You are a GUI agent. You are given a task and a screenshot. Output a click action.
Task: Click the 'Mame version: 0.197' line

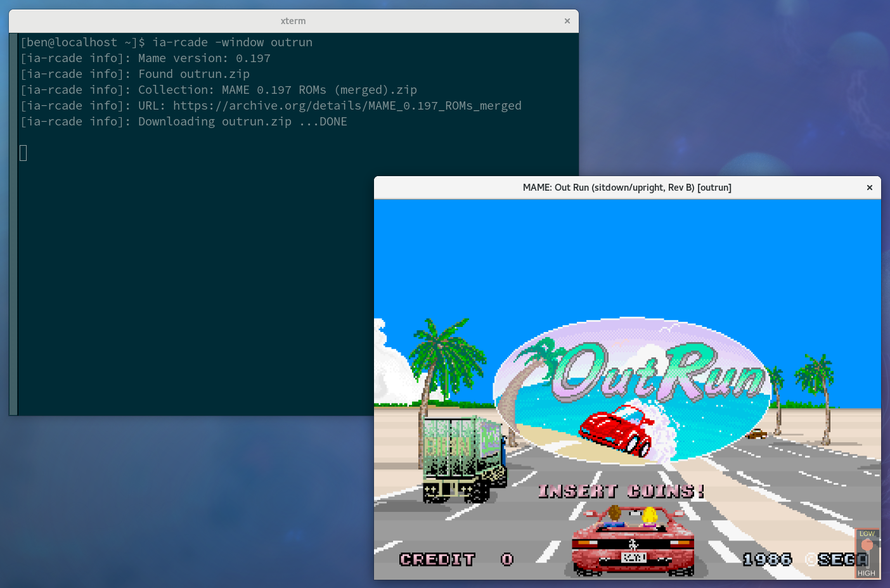coord(204,58)
